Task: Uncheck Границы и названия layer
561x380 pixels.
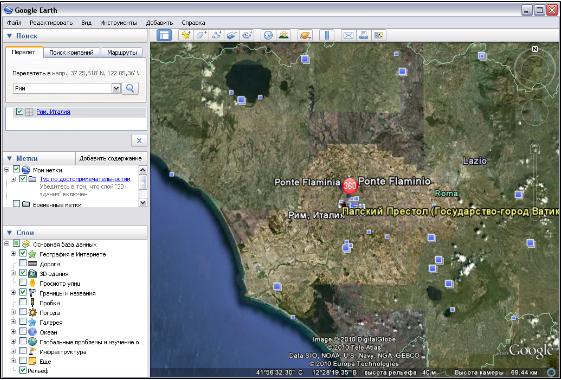Action: 23,292
